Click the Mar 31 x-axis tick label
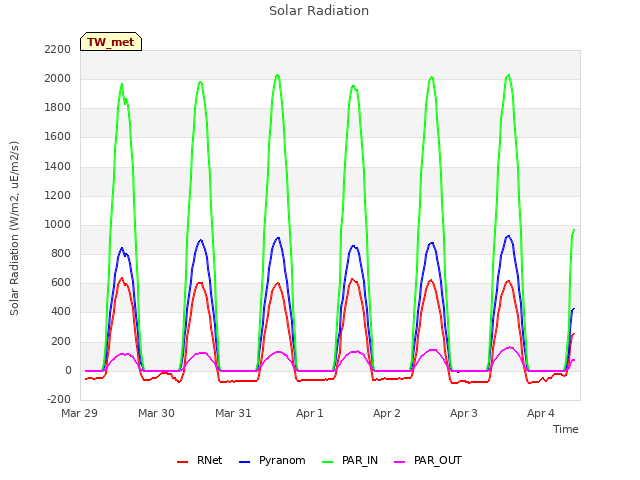 coord(233,413)
